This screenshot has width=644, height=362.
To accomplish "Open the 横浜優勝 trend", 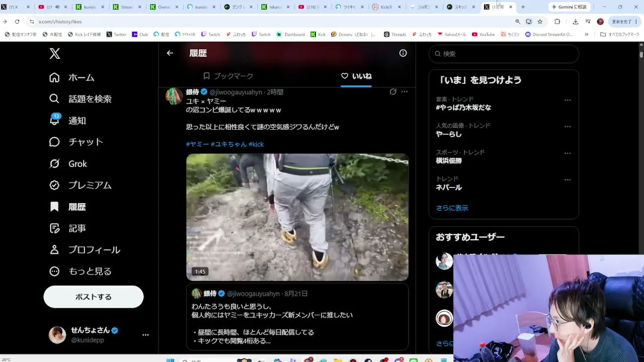I will coord(449,161).
